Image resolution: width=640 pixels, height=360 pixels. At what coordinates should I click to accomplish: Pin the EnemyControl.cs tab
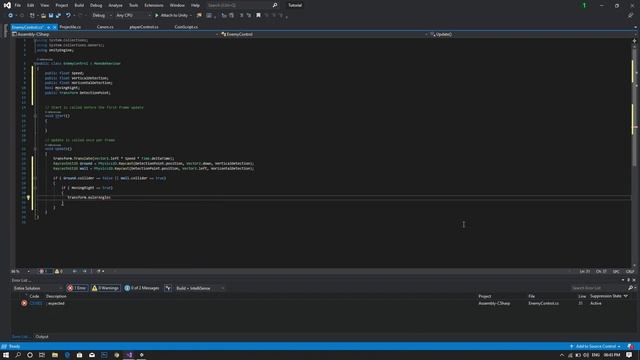tap(48, 27)
